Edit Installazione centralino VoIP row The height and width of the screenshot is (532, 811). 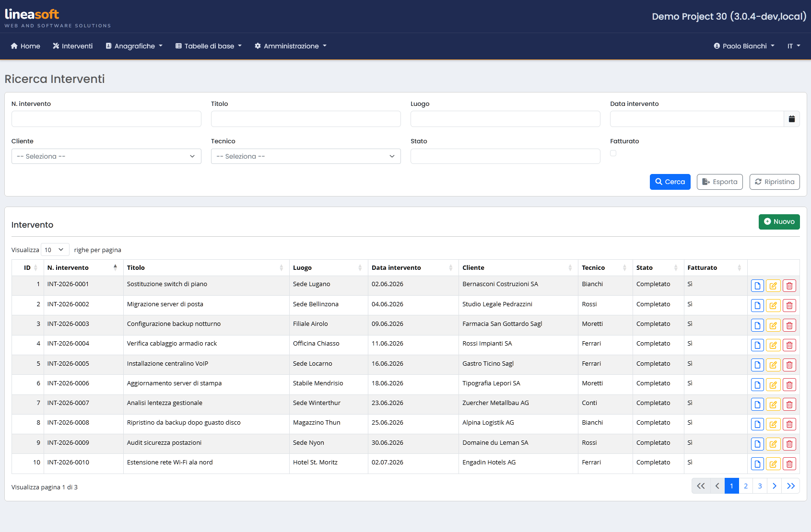click(x=773, y=365)
